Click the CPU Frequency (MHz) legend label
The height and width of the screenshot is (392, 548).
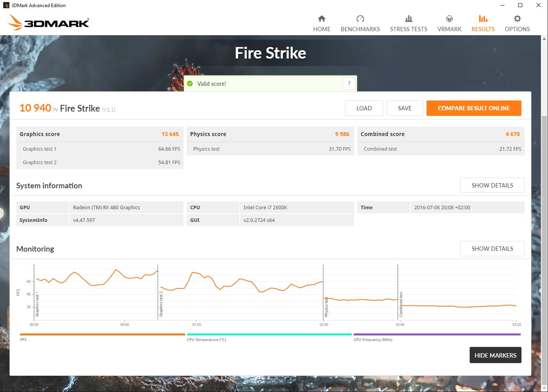[x=373, y=339]
